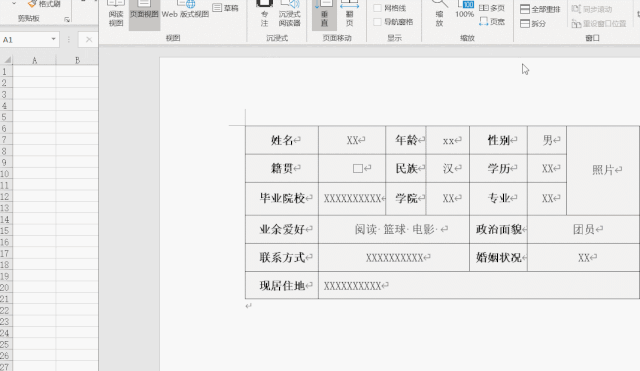The image size is (640, 371).
Task: Click the 姓名 table cell
Action: point(282,140)
